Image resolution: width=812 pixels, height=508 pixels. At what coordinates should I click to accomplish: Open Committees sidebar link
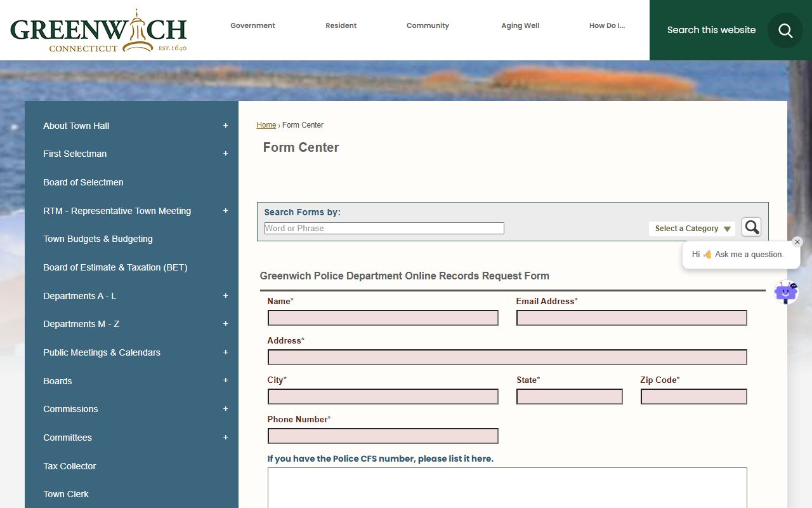point(67,438)
